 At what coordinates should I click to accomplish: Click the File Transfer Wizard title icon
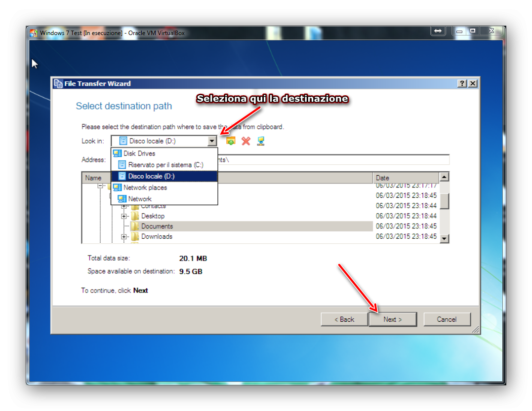pos(58,84)
